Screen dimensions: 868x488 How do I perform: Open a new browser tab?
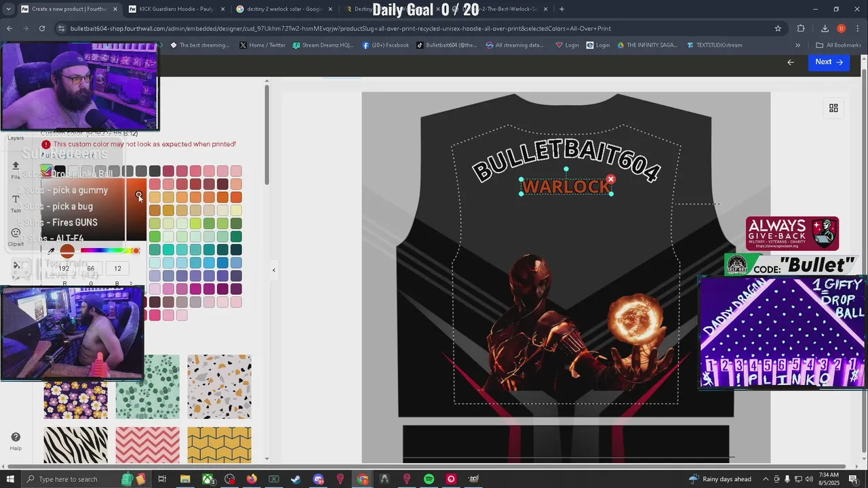click(561, 9)
